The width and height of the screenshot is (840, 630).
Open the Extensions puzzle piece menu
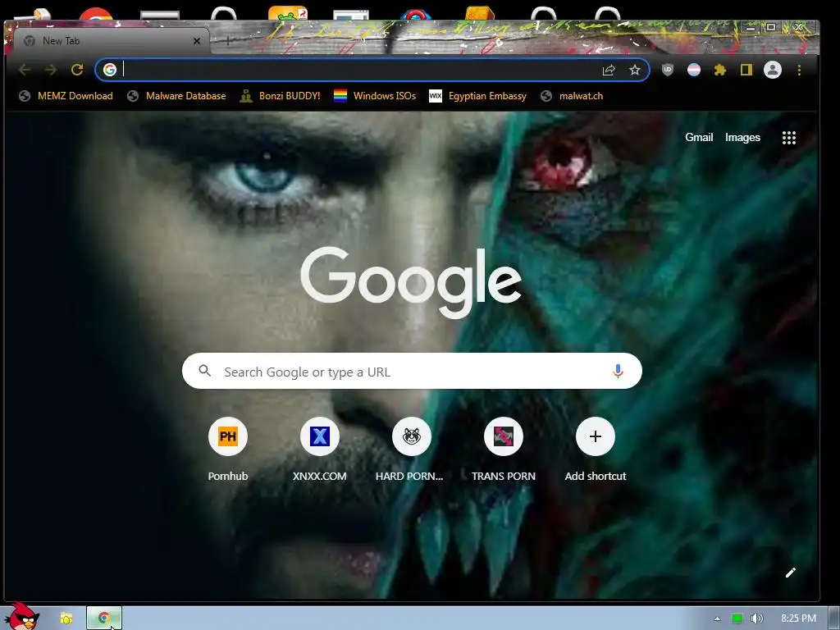pyautogui.click(x=720, y=70)
